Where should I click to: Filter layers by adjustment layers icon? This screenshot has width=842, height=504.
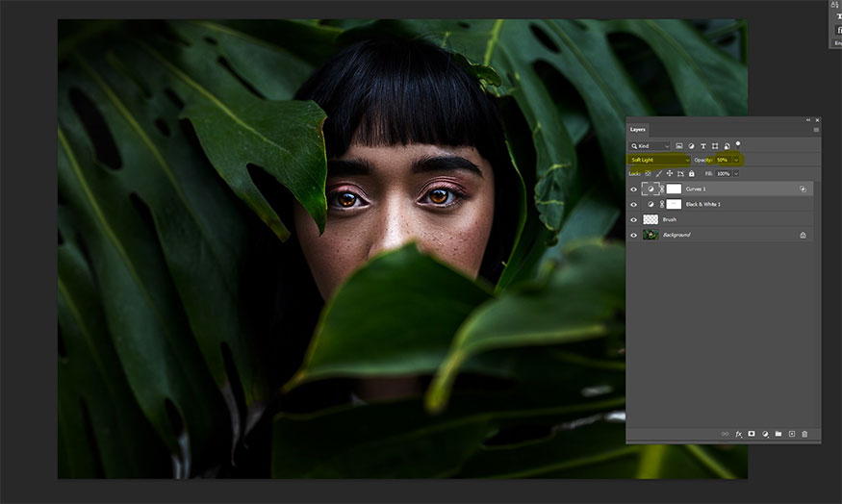[691, 146]
